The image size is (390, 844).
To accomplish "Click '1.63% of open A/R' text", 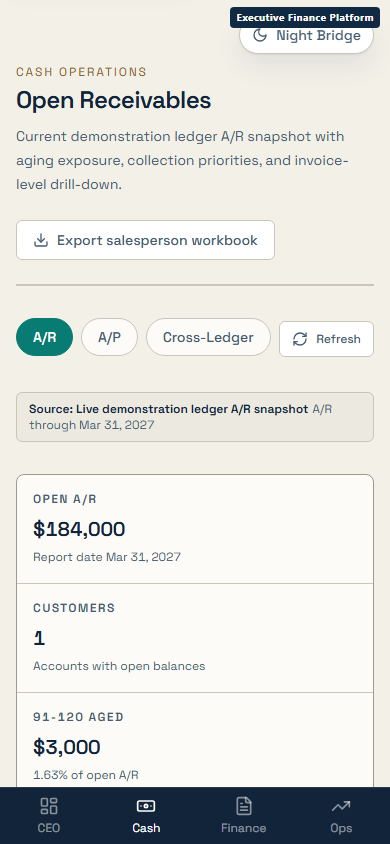I will click(86, 775).
